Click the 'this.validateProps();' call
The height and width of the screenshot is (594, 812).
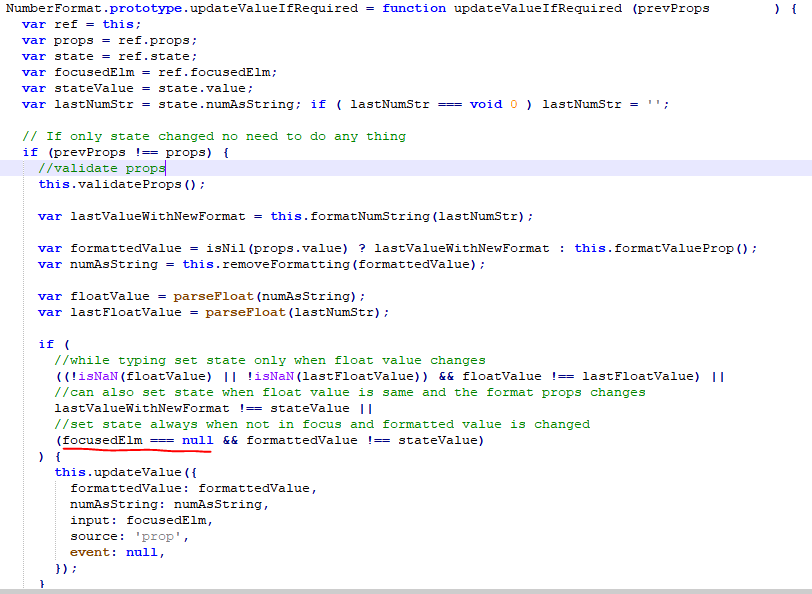tap(122, 184)
